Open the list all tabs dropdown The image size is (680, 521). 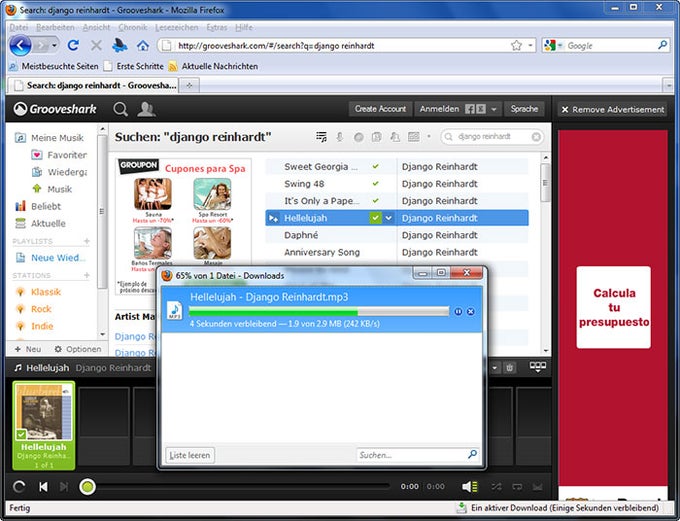(668, 85)
